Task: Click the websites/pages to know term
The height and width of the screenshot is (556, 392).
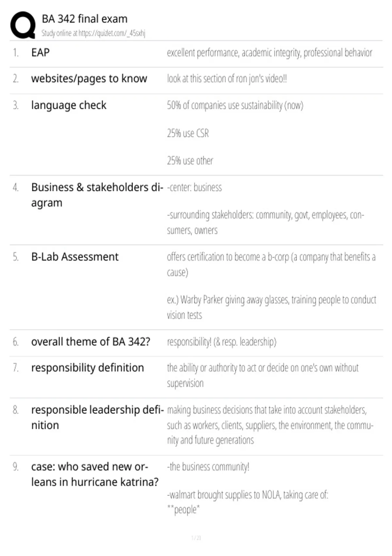Action: click(x=89, y=78)
